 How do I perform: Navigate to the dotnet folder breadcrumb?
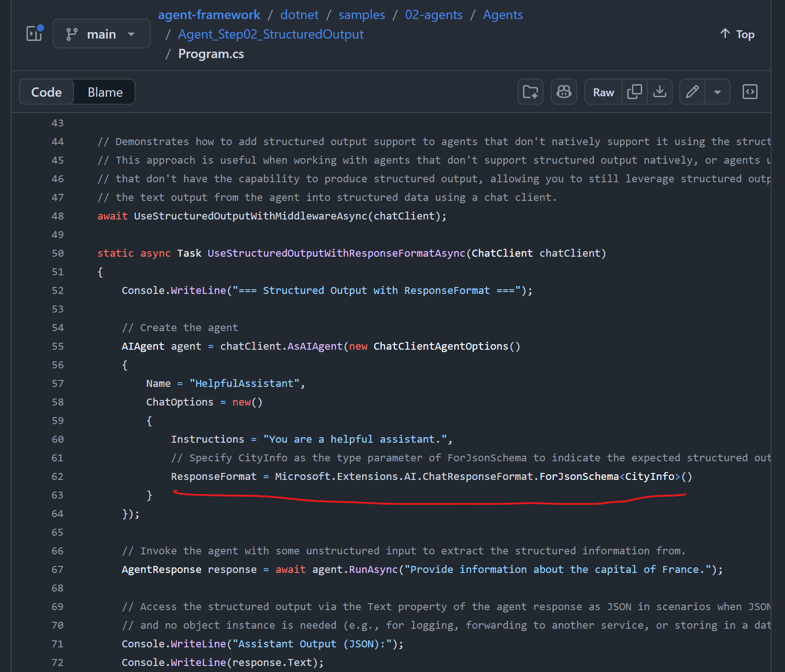[x=299, y=15]
